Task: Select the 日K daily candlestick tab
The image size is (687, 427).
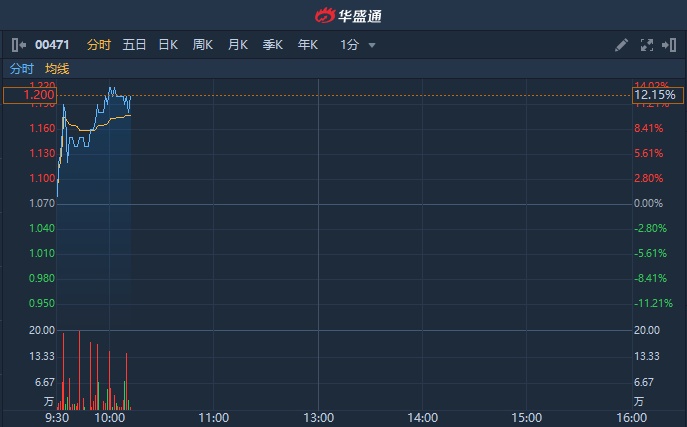Action: [168, 44]
